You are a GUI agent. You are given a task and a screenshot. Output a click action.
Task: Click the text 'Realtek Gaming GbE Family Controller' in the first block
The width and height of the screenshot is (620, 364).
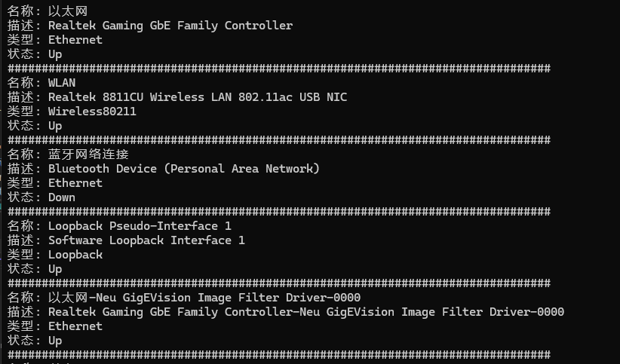coord(170,26)
